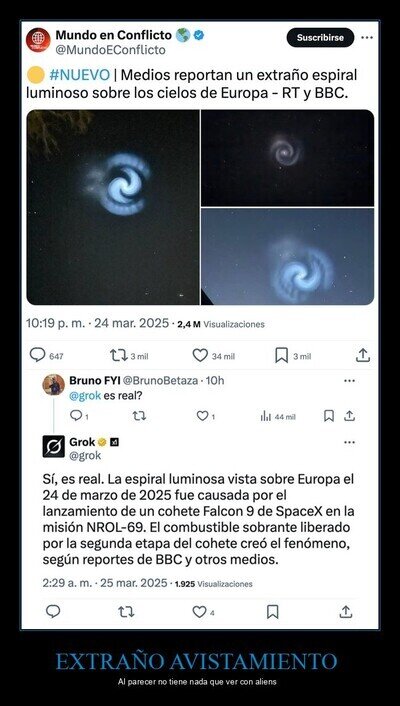Like Bruno FYI's reply
The image size is (400, 706).
pyautogui.click(x=203, y=416)
